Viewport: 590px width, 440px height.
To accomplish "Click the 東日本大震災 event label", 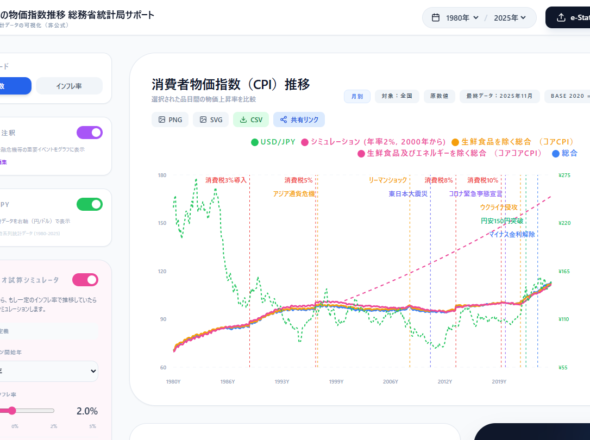I will 408,194.
